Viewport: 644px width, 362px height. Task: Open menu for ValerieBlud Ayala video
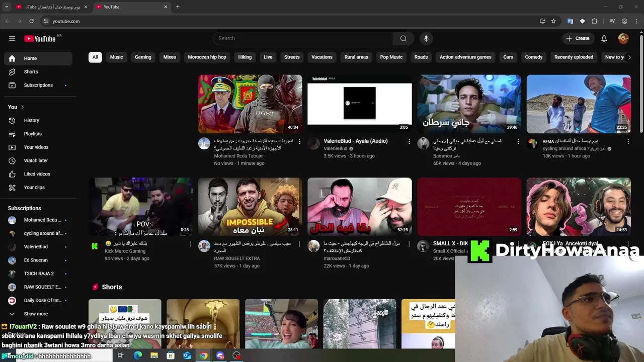409,142
